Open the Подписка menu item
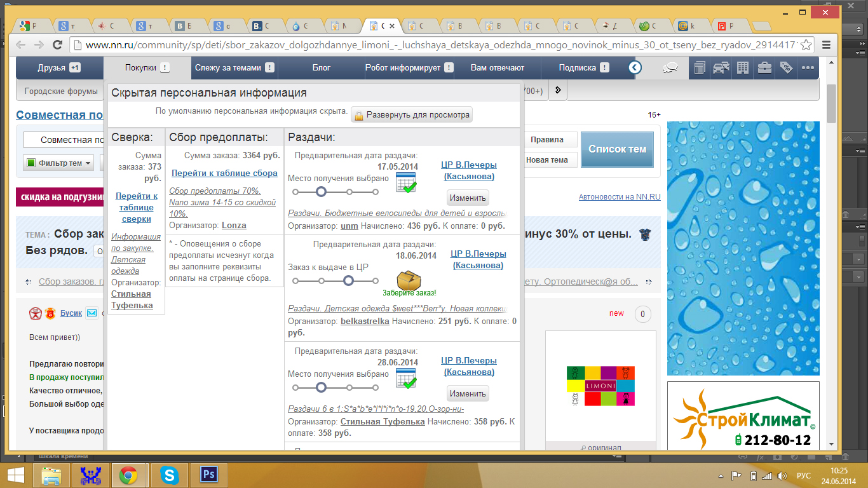 [x=584, y=67]
